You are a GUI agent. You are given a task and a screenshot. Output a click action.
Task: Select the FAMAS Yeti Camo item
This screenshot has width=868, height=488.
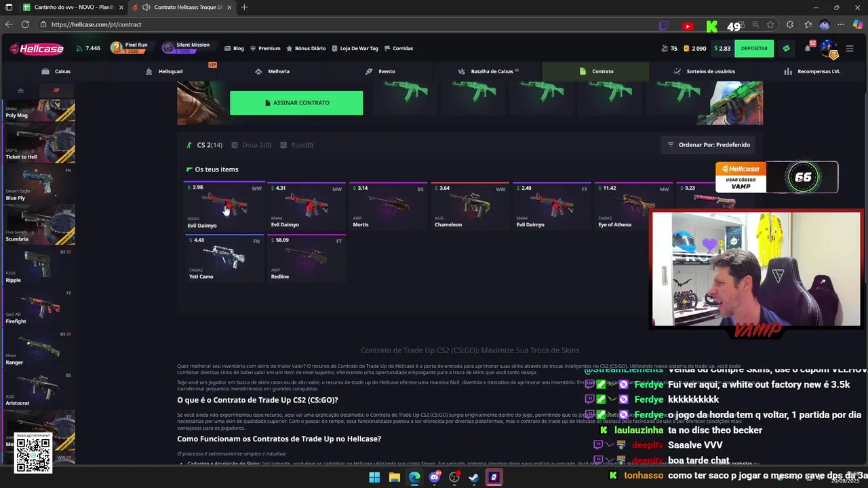coord(224,258)
